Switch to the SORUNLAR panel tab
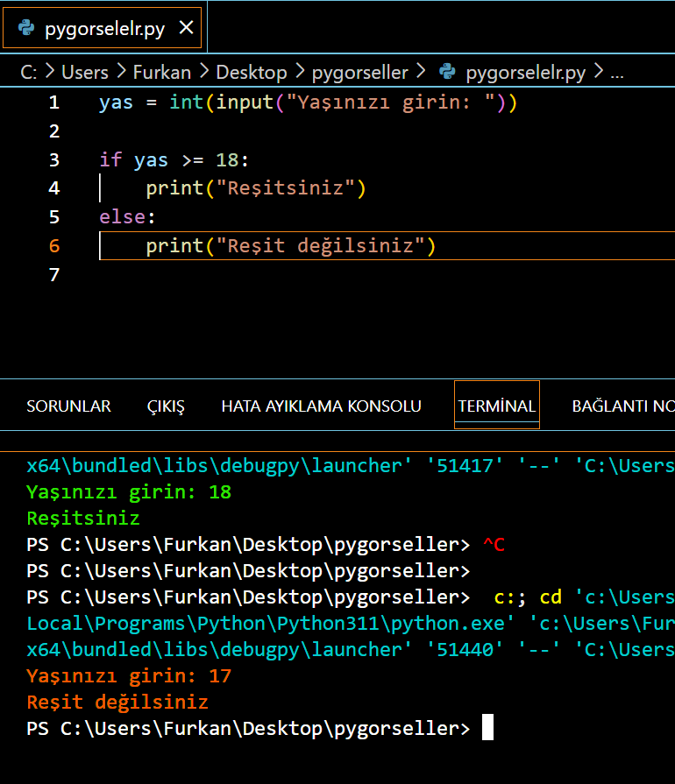This screenshot has width=675, height=784. (68, 406)
